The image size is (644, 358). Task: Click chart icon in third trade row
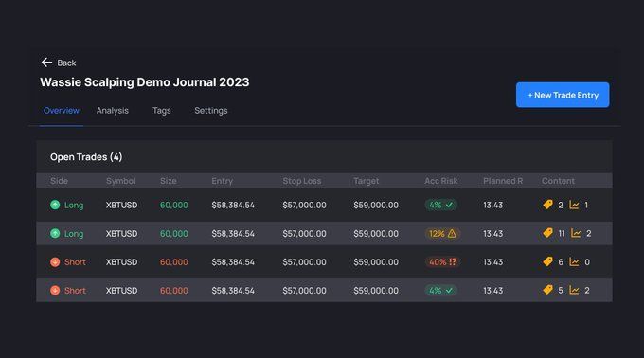point(574,262)
